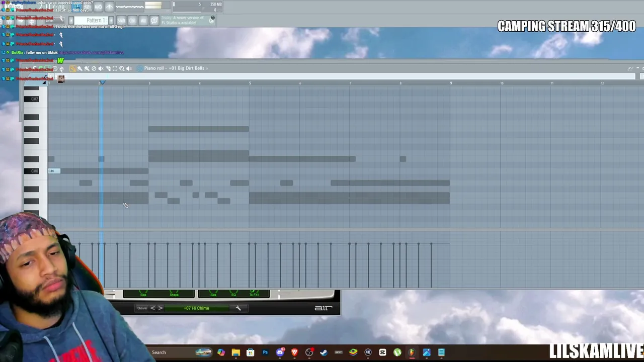Select the topmost long note starting at bar 3

click(x=199, y=129)
